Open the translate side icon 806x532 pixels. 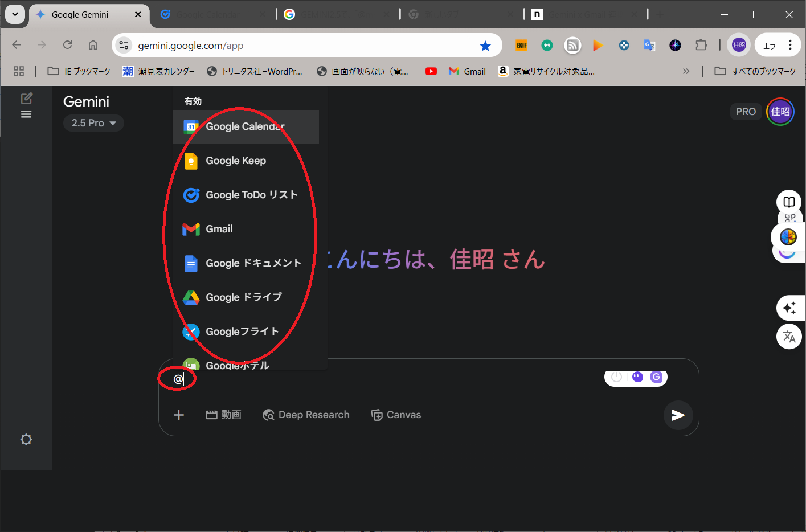[x=789, y=337]
